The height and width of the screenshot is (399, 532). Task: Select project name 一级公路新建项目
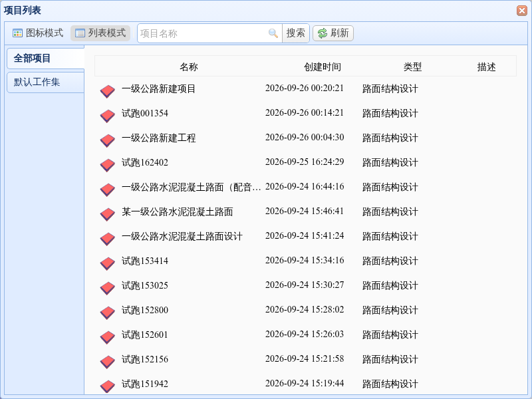[158, 89]
